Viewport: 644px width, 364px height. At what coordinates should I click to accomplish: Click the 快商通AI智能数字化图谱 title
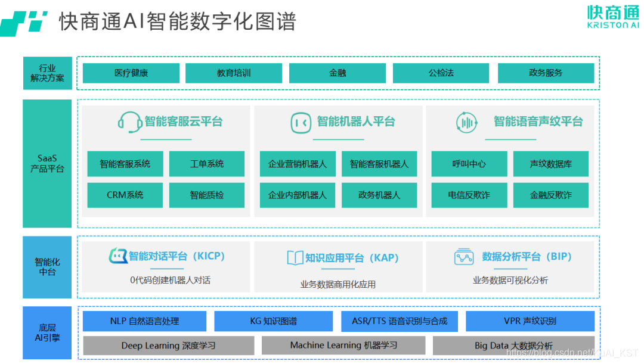178,21
